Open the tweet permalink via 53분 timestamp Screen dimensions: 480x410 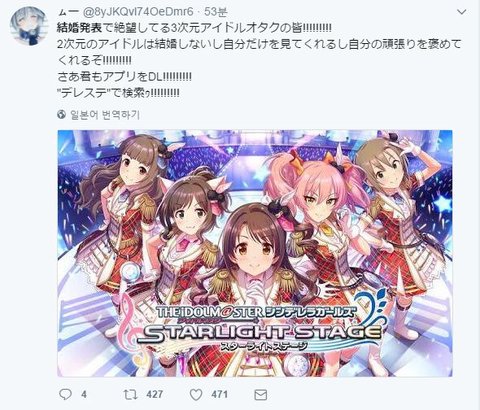[216, 12]
